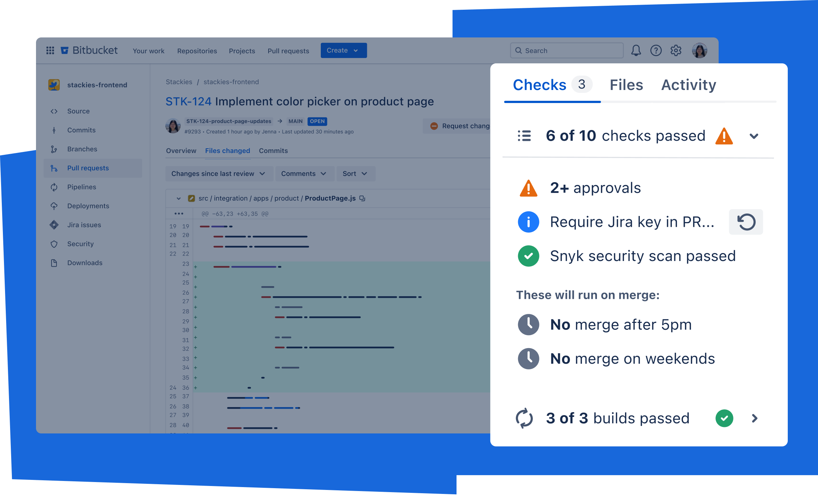This screenshot has height=504, width=818.
Task: Switch to the Files tab
Action: point(626,85)
